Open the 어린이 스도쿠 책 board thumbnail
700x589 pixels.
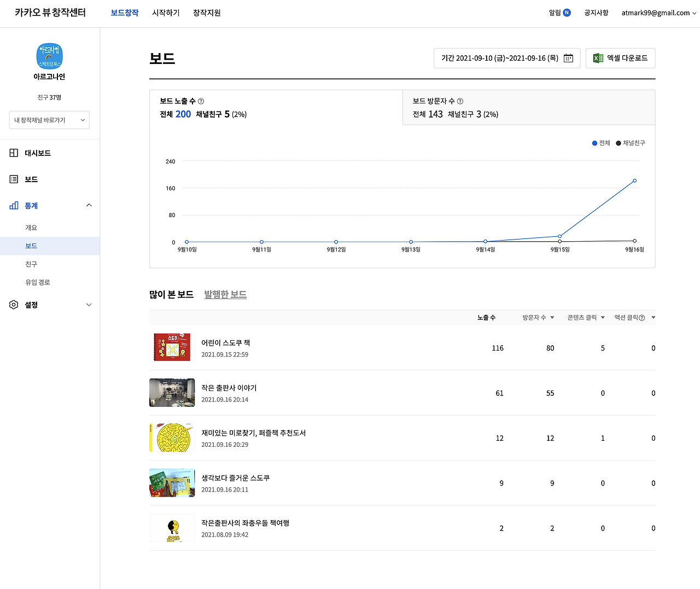click(172, 347)
